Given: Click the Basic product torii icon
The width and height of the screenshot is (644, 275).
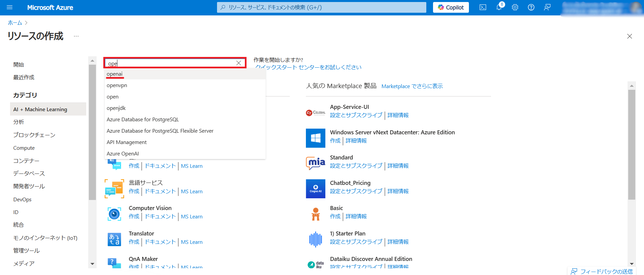Looking at the screenshot, I should click(x=316, y=214).
